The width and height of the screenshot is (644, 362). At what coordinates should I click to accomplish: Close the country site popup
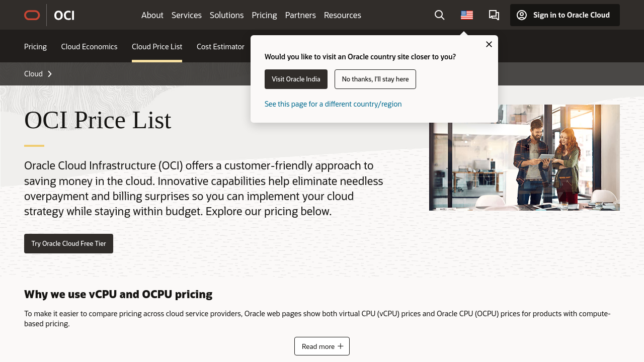click(489, 44)
